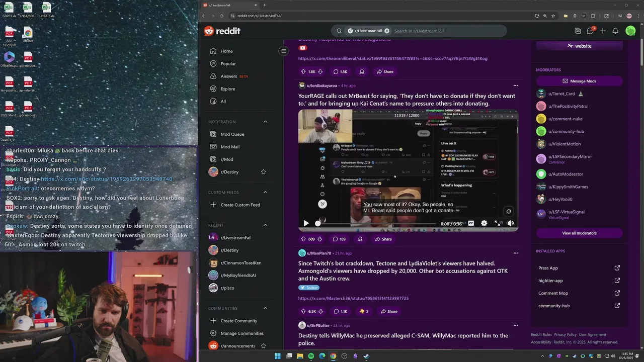Open Steam from the Windows taskbar

coord(366,356)
